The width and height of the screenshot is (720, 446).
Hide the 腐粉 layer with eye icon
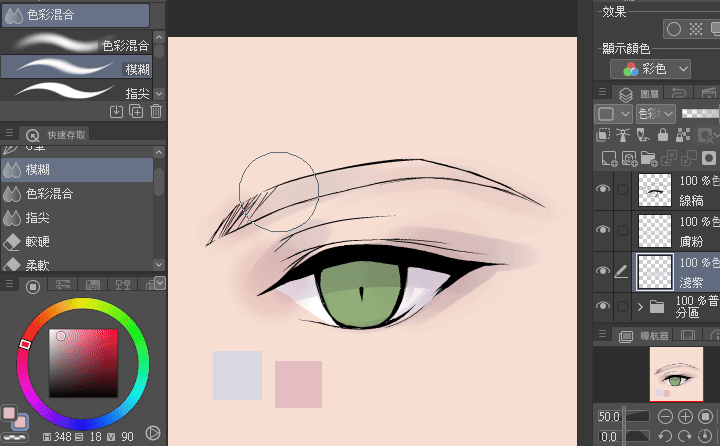click(603, 229)
